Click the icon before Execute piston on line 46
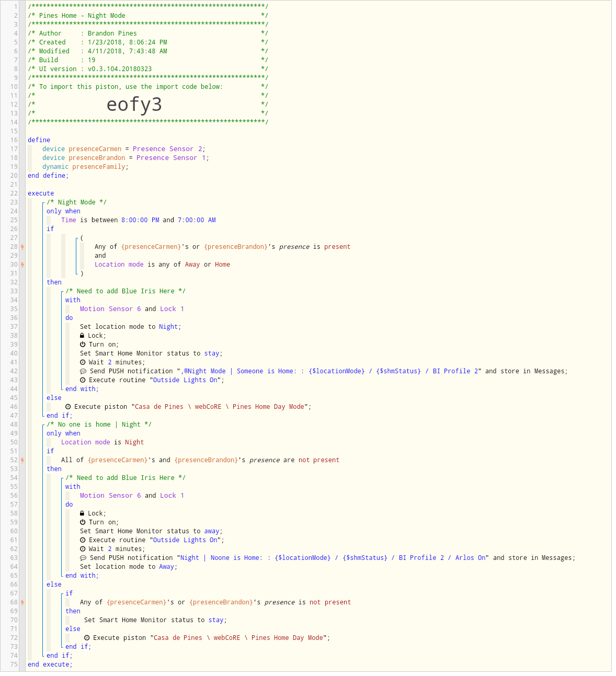This screenshot has height=676, width=616. tap(68, 407)
